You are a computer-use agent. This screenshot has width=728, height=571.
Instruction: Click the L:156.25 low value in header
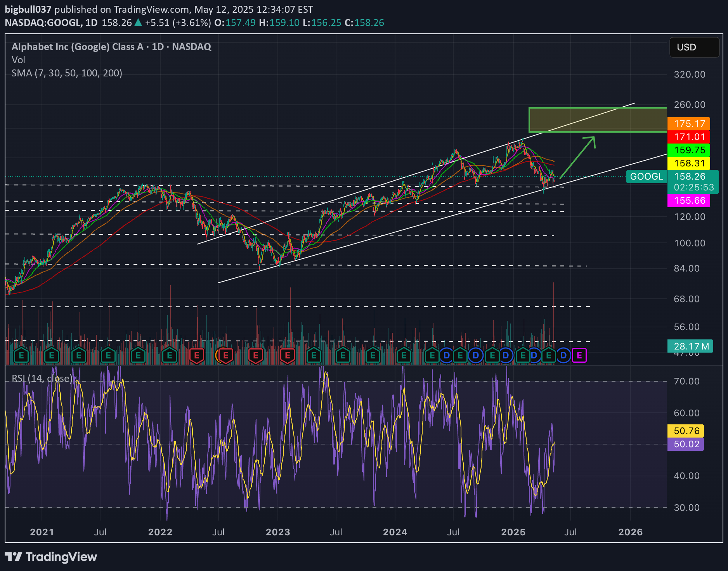[x=322, y=22]
